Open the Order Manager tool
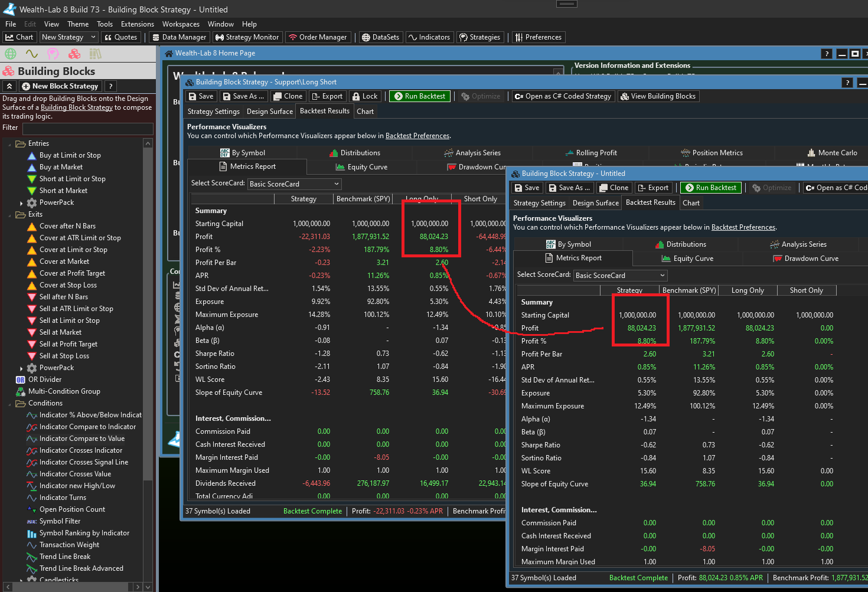868x592 pixels. 318,37
